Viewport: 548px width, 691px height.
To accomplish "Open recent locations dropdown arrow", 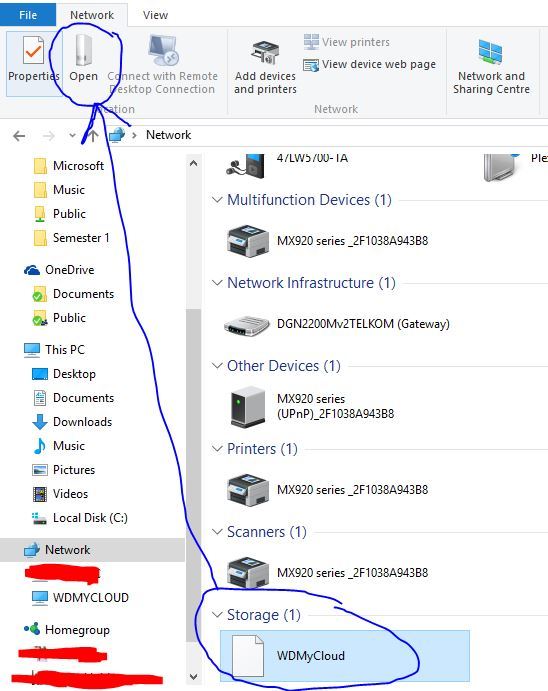I will click(73, 136).
